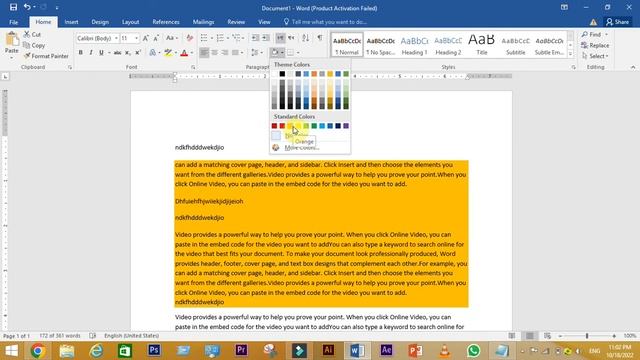
Task: Activate the Format Painter brush
Action: pos(46,56)
